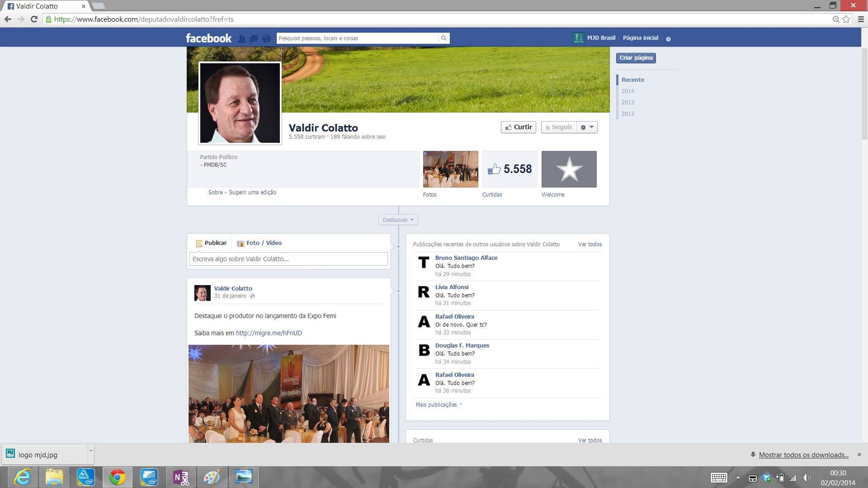
Task: Open Página inicial link
Action: pyautogui.click(x=640, y=38)
